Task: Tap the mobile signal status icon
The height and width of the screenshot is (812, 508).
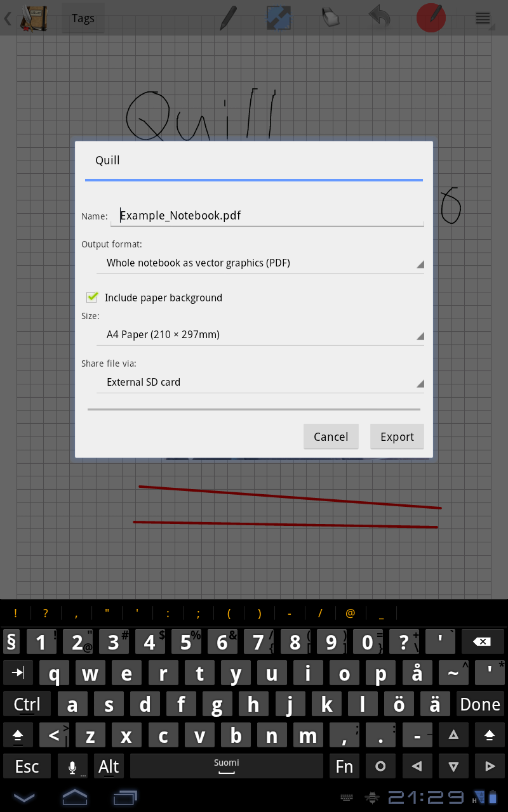Action: click(478, 797)
